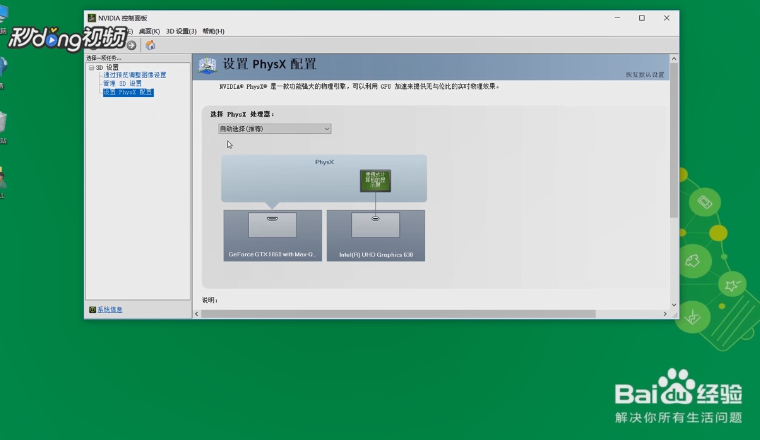Open 通过预览调整图像设置 tree item
This screenshot has width=760, height=440.
pyautogui.click(x=135, y=75)
